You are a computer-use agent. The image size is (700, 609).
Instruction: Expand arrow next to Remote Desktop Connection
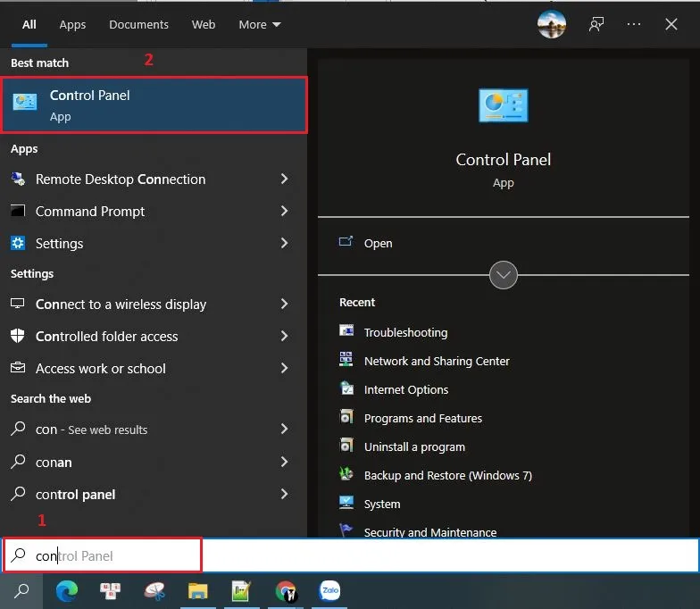click(x=284, y=179)
